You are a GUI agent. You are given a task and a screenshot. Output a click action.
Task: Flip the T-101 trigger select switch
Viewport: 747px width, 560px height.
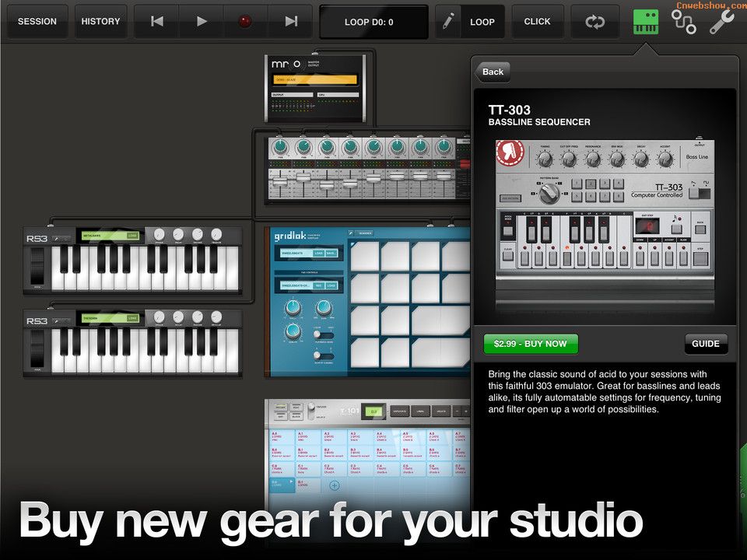click(x=311, y=411)
